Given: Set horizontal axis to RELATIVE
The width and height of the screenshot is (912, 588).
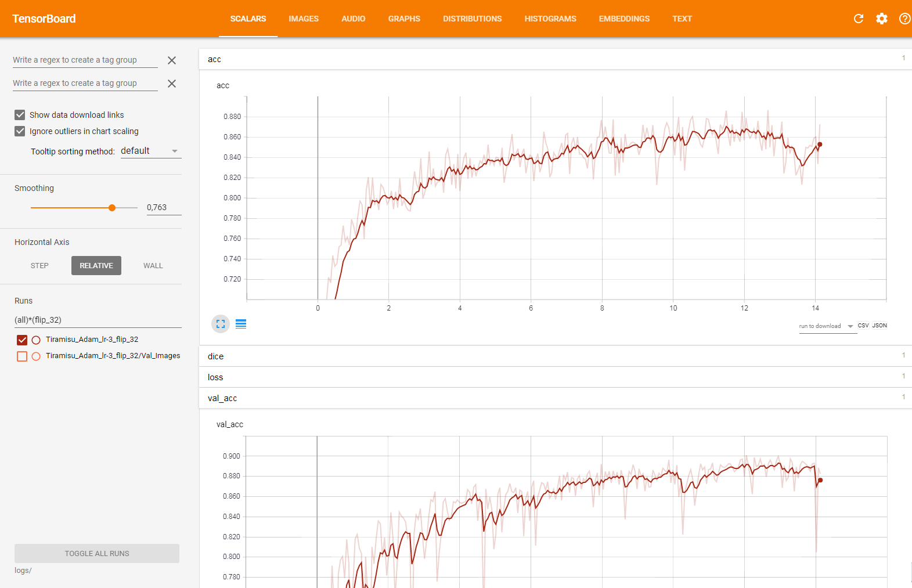Looking at the screenshot, I should (96, 266).
